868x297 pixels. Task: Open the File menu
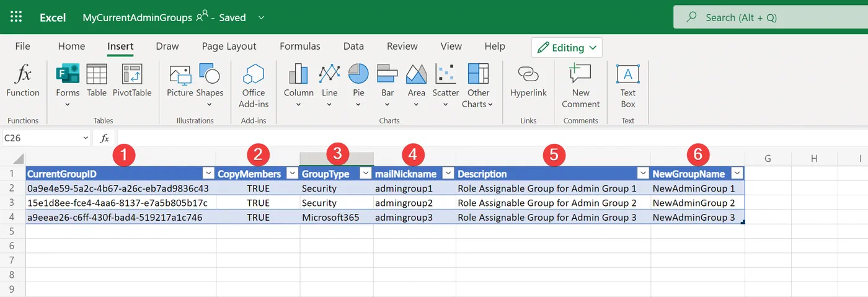[22, 46]
